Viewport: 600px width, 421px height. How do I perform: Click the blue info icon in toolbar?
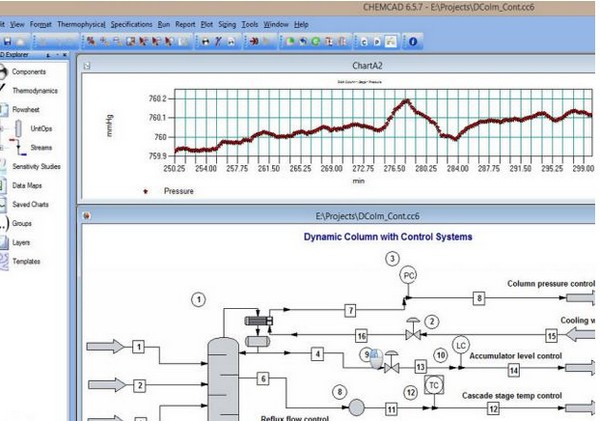tap(412, 41)
